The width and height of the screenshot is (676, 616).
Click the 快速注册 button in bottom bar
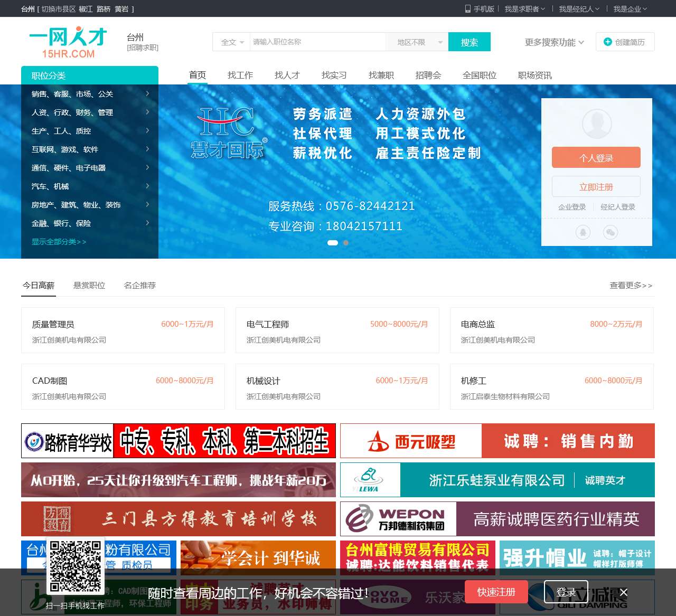click(x=496, y=592)
